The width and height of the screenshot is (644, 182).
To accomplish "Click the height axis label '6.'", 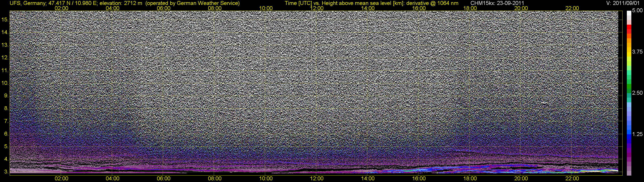I will (6, 134).
